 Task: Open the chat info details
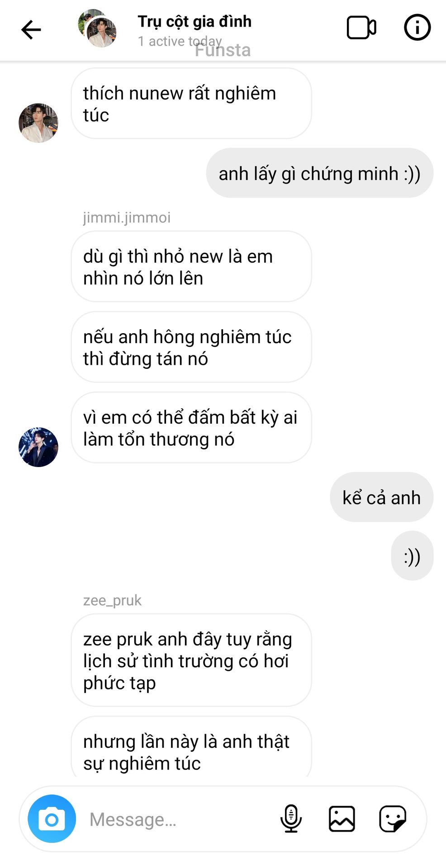pyautogui.click(x=417, y=28)
